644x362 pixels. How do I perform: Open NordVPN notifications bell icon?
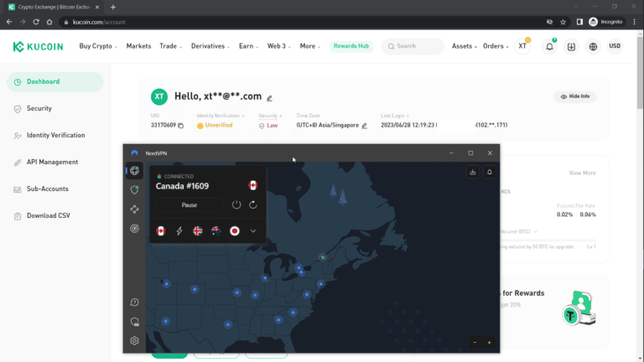490,172
